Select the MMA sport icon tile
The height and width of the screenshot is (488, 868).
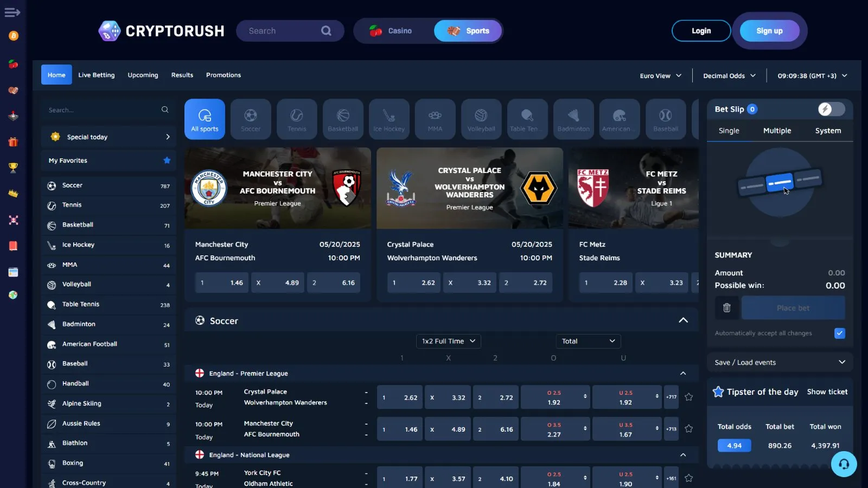pos(435,119)
